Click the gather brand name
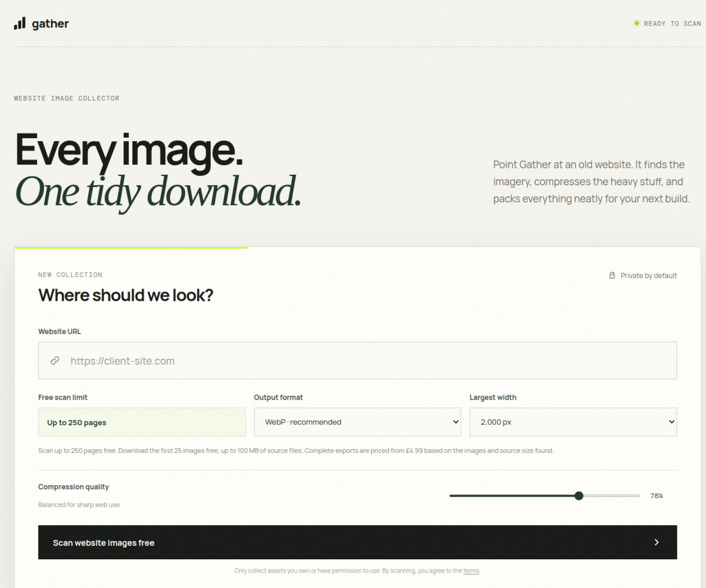This screenshot has width=706, height=588. coord(50,24)
